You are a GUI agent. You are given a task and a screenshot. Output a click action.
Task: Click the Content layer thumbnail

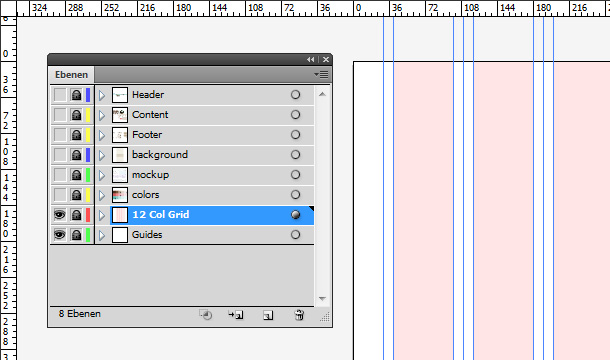click(x=120, y=115)
